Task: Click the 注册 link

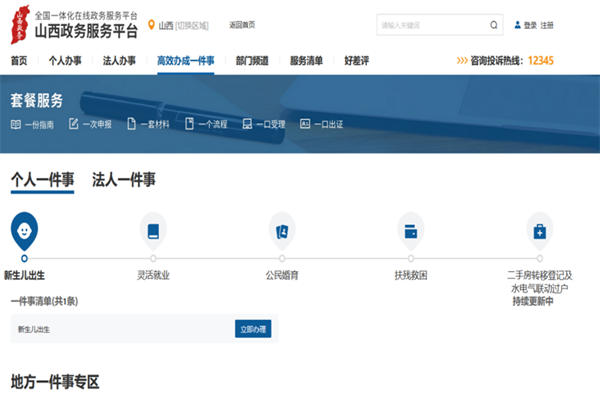Action: coord(547,25)
